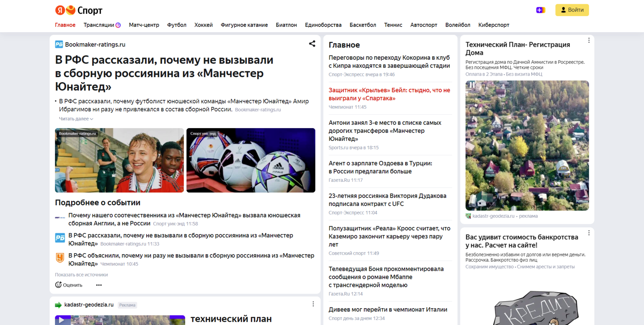Open the red Защитник «Крыльев» Бейл headline
The width and height of the screenshot is (644, 325).
(389, 94)
